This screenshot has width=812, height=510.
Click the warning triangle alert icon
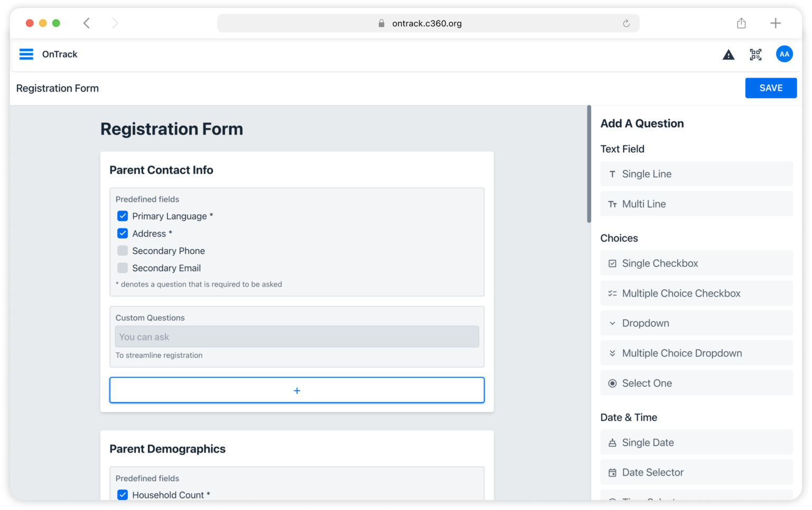pyautogui.click(x=728, y=54)
